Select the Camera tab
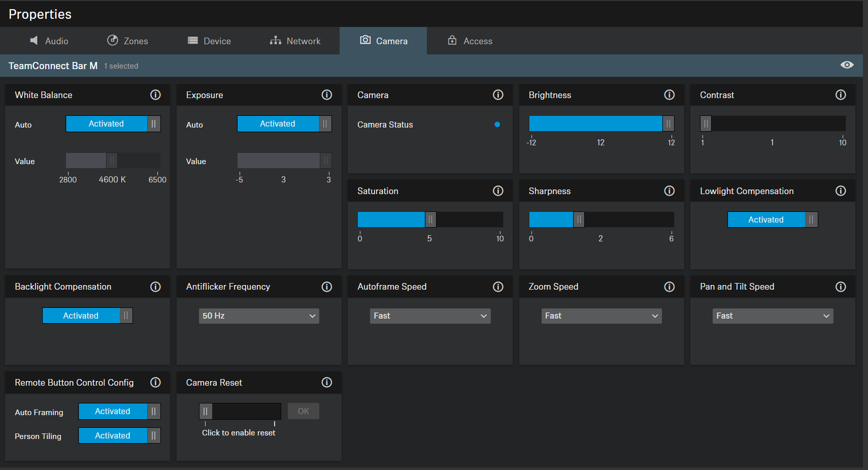The width and height of the screenshot is (868, 470). pos(383,41)
